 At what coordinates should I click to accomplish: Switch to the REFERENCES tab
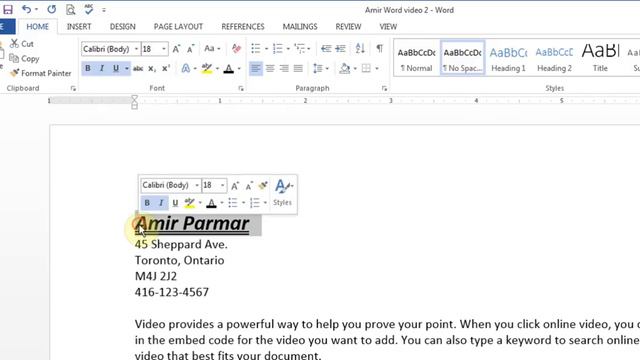pos(243,27)
